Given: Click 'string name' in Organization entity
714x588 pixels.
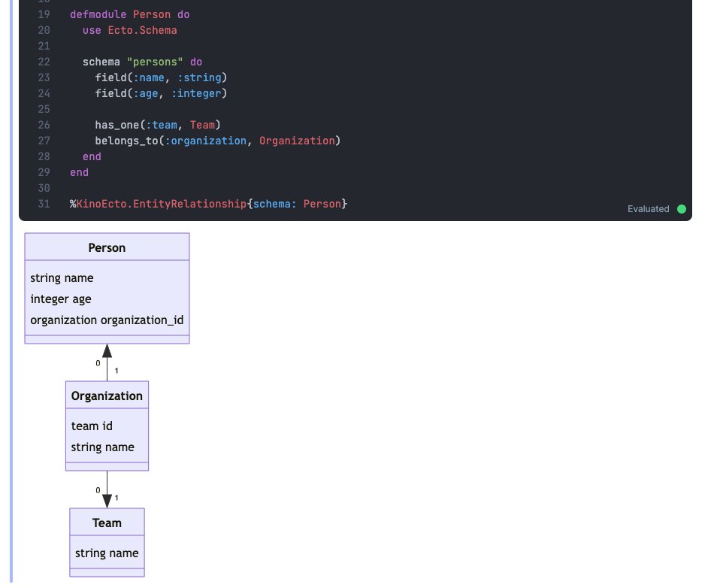Looking at the screenshot, I should [x=102, y=447].
